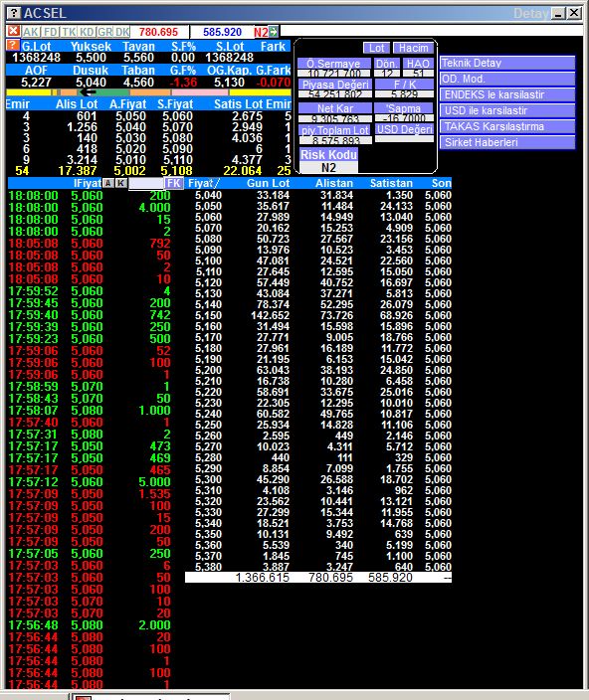Open Sirket Haberleri
The width and height of the screenshot is (589, 700).
(x=507, y=142)
